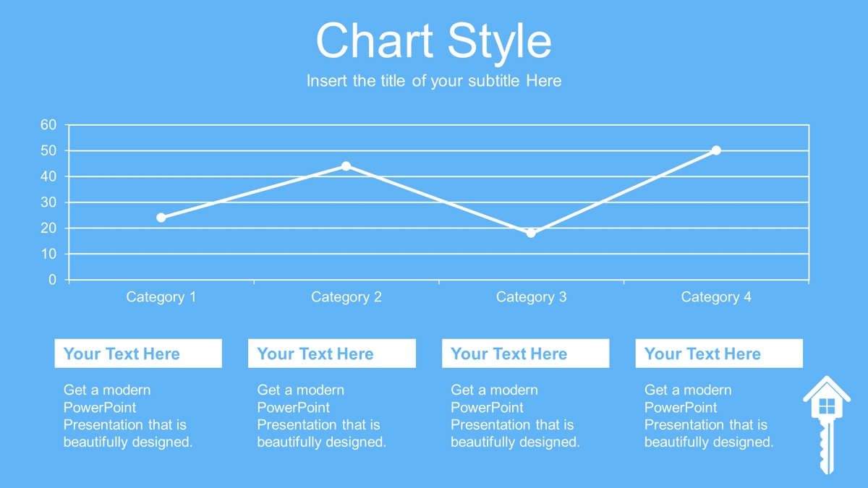Select the second description paragraph
Image resolution: width=868 pixels, height=488 pixels.
coord(322,416)
